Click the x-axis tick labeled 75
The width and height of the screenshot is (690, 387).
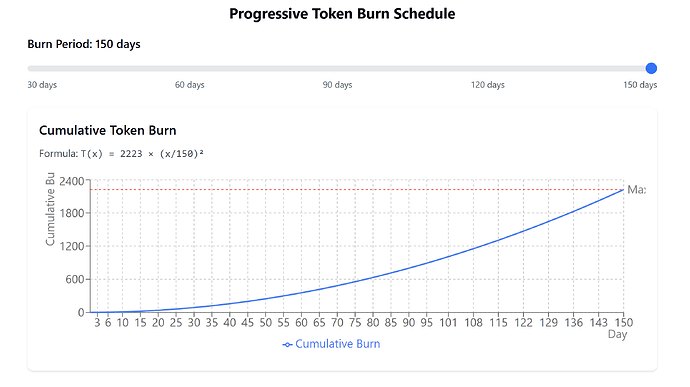coord(355,323)
